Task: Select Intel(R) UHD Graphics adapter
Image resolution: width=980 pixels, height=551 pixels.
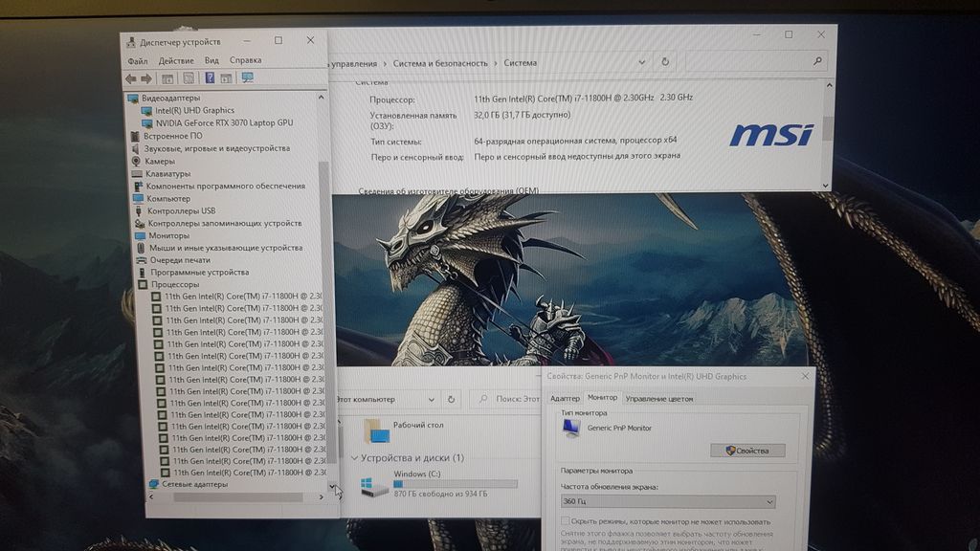Action: [x=194, y=111]
